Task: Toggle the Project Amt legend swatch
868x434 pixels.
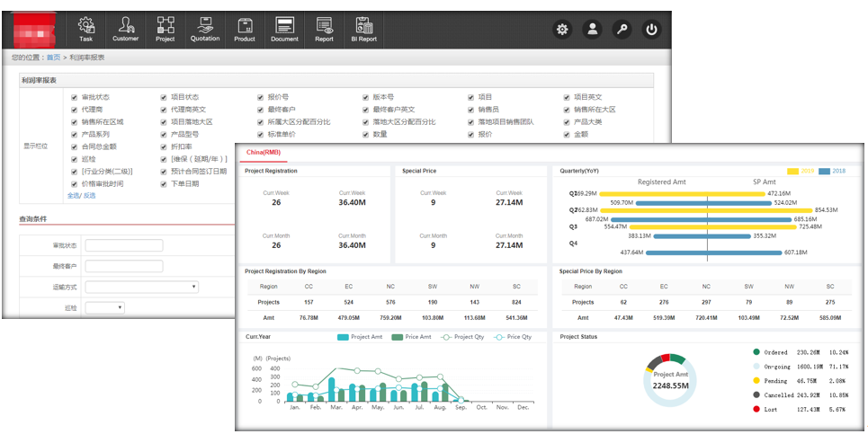Action: [x=343, y=337]
